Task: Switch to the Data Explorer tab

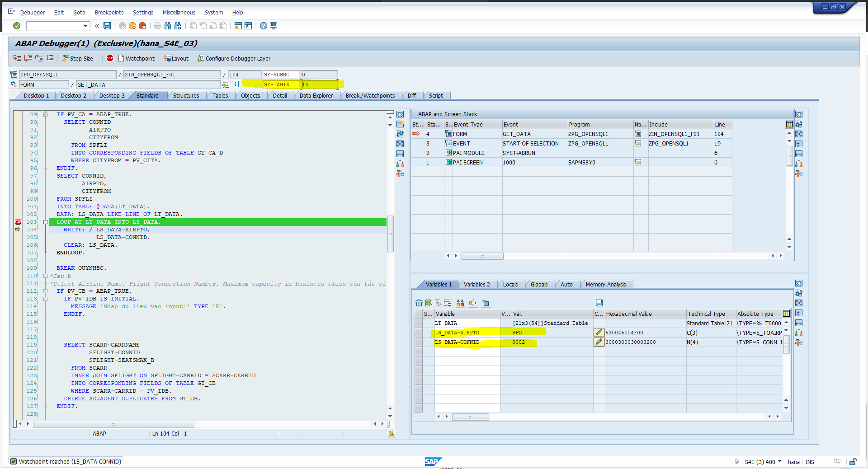Action: point(316,95)
